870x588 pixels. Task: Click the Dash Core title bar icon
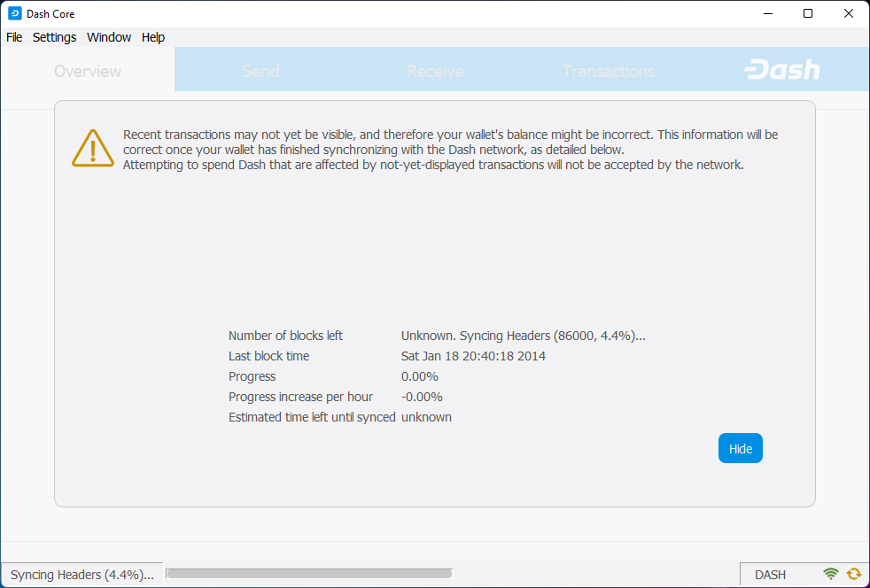click(x=14, y=13)
